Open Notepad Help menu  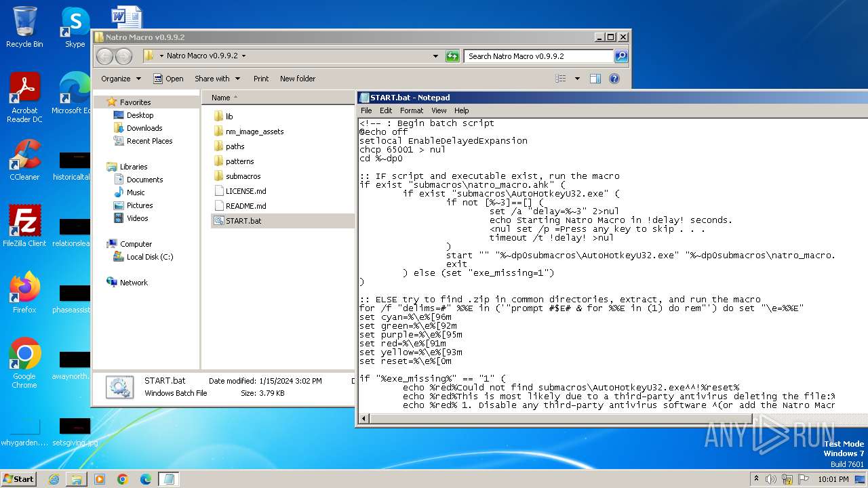461,110
